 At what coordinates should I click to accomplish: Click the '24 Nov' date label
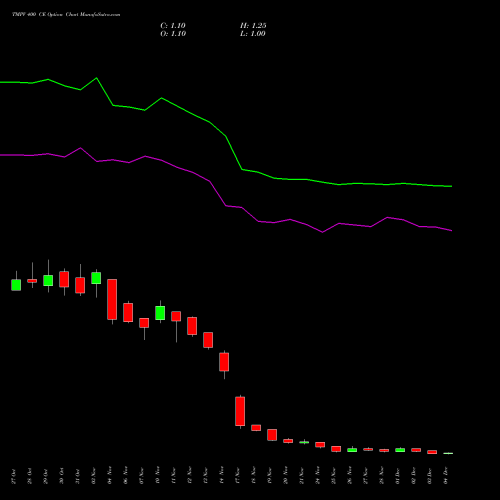pyautogui.click(x=318, y=476)
